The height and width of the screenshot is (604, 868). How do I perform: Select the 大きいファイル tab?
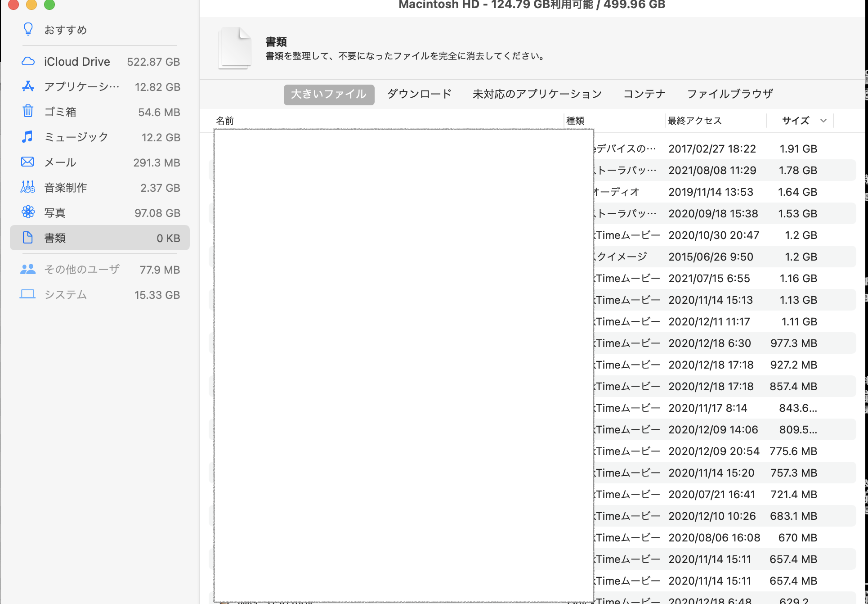(x=329, y=95)
